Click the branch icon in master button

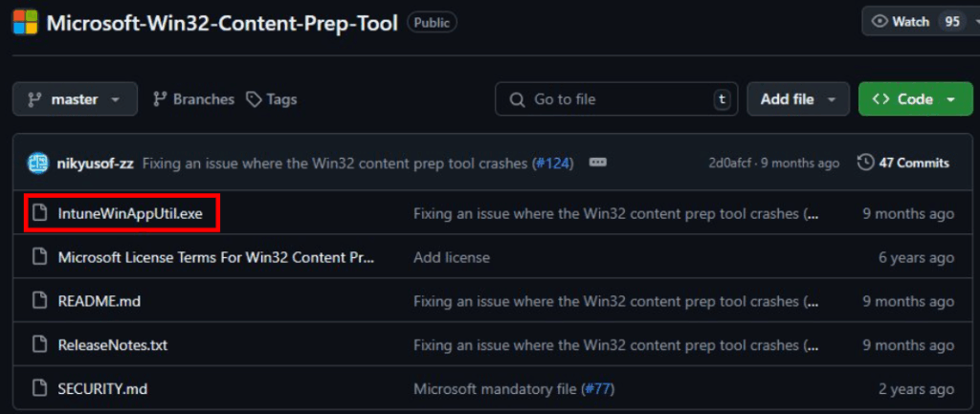pyautogui.click(x=33, y=99)
